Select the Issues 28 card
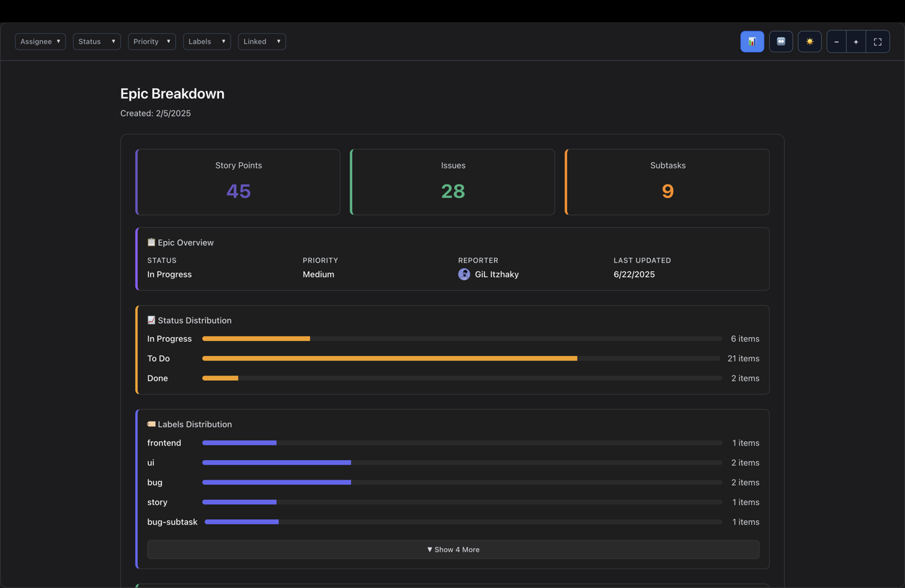Screen dimensions: 905x588 tap(452, 182)
